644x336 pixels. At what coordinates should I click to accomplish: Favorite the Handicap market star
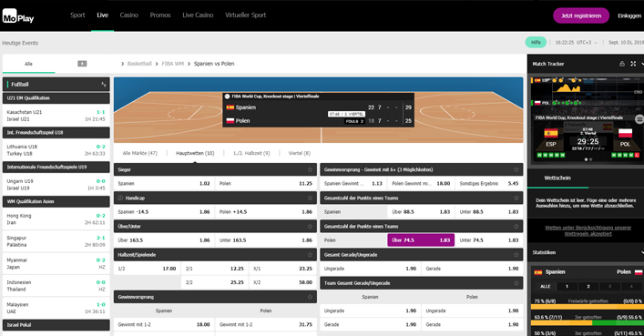[310, 198]
